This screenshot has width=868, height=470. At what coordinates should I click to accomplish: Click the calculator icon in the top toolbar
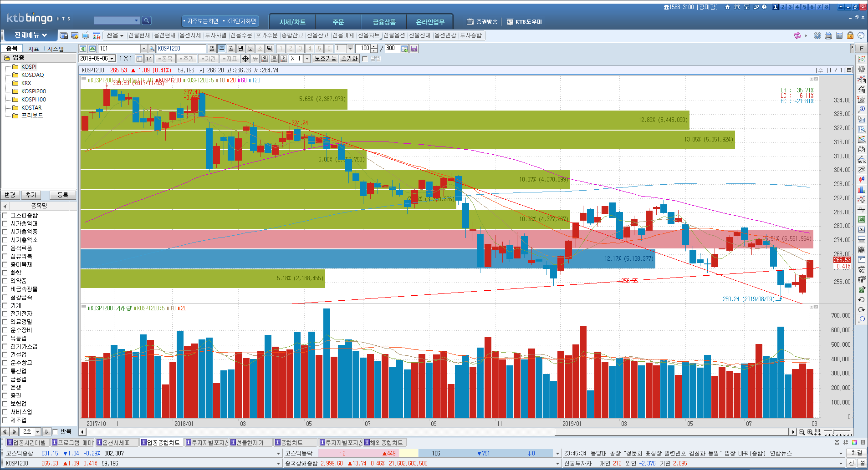tap(839, 35)
